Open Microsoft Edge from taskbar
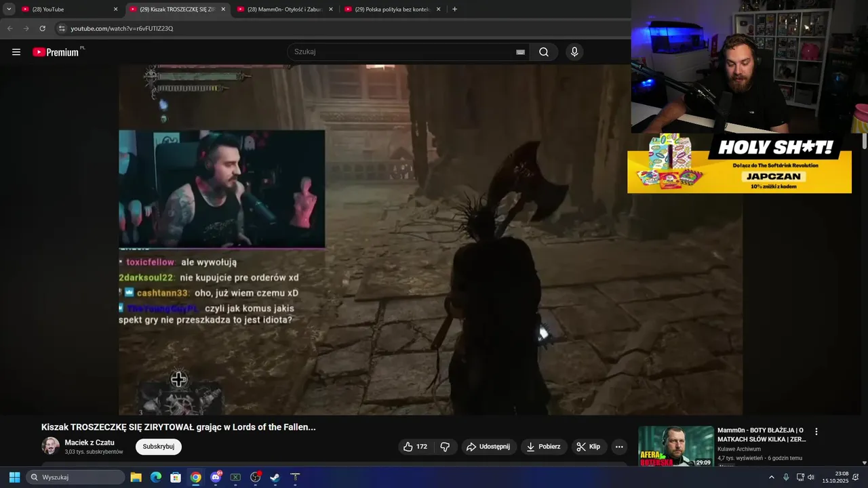The height and width of the screenshot is (488, 868). point(155,477)
